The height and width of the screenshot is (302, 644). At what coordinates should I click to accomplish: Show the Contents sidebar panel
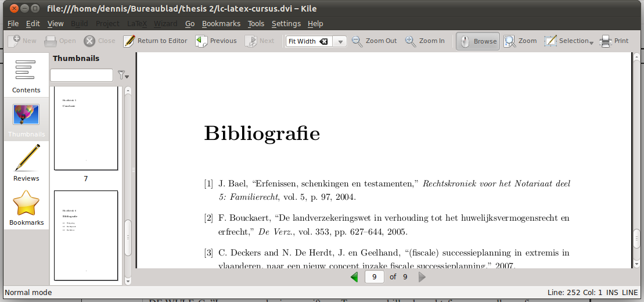[26, 75]
